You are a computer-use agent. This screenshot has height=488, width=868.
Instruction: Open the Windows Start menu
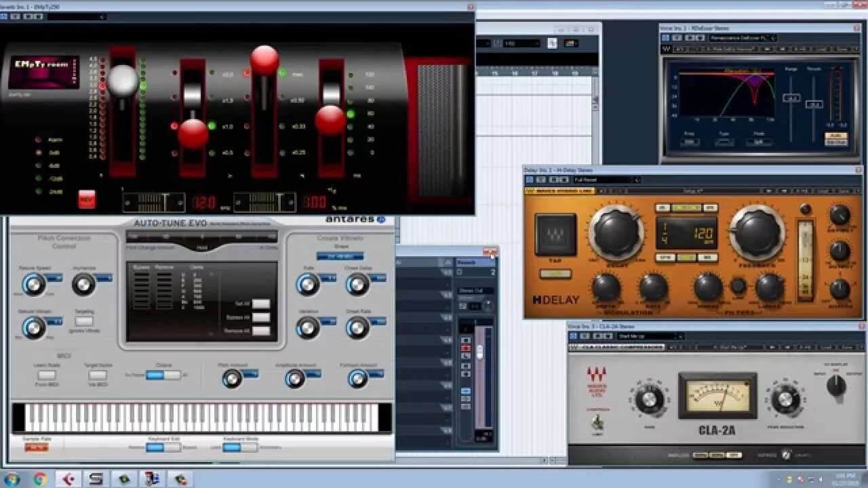[x=12, y=479]
